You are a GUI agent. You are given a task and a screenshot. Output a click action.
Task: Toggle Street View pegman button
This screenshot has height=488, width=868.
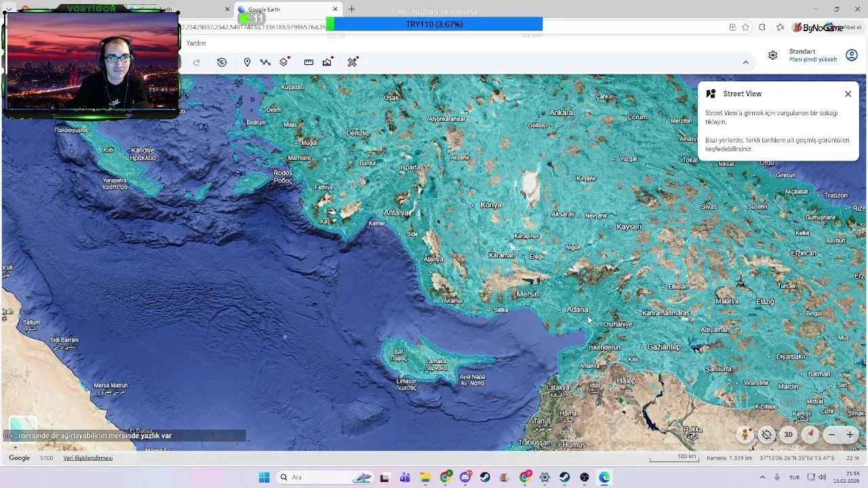745,434
